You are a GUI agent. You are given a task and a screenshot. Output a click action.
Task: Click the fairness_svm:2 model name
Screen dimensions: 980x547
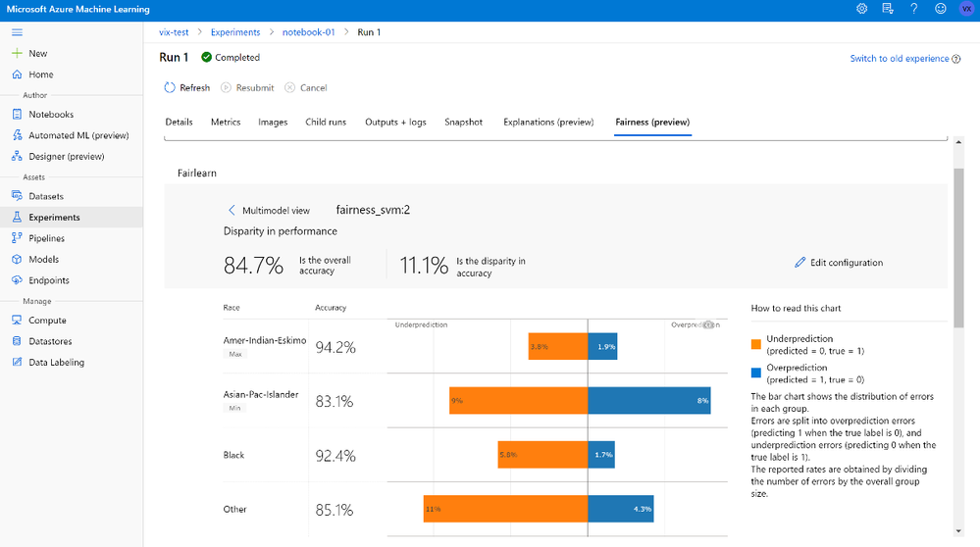[x=373, y=210]
